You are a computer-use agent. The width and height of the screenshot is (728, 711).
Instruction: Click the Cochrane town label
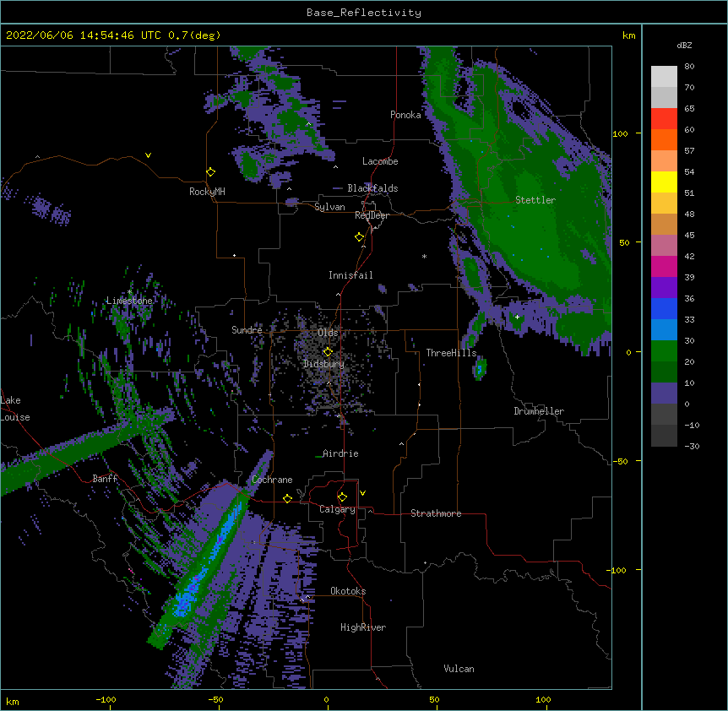tap(272, 480)
